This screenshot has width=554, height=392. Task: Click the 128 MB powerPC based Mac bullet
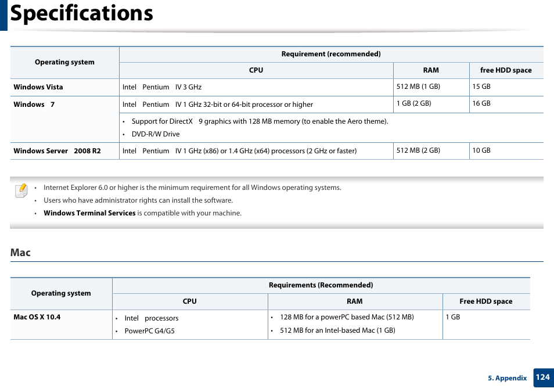pos(347,317)
